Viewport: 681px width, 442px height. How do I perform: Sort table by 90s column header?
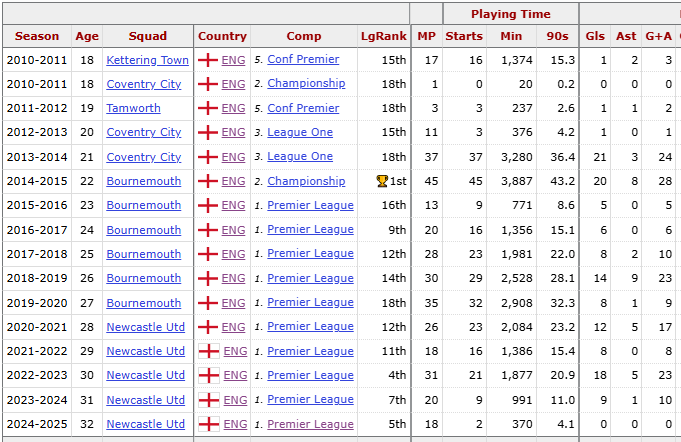click(558, 36)
